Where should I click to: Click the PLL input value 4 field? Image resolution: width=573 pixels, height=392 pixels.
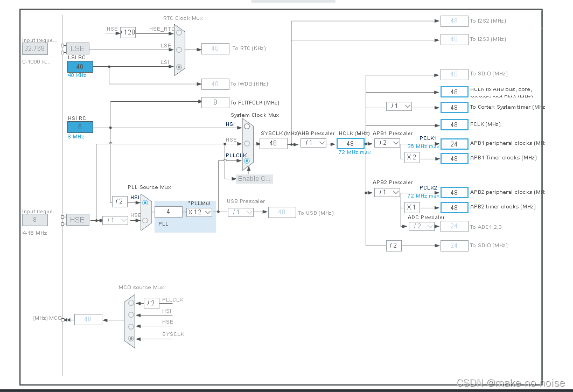169,212
